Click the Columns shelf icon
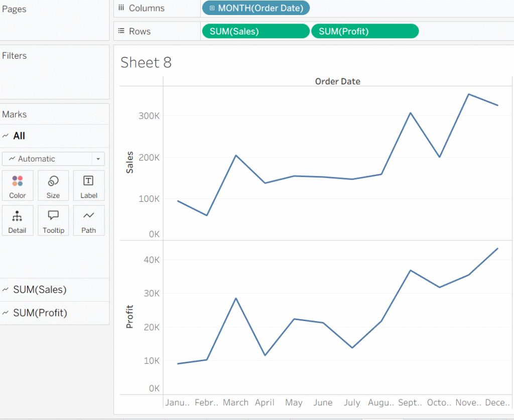Viewport: 514px width, 420px height. pos(121,8)
